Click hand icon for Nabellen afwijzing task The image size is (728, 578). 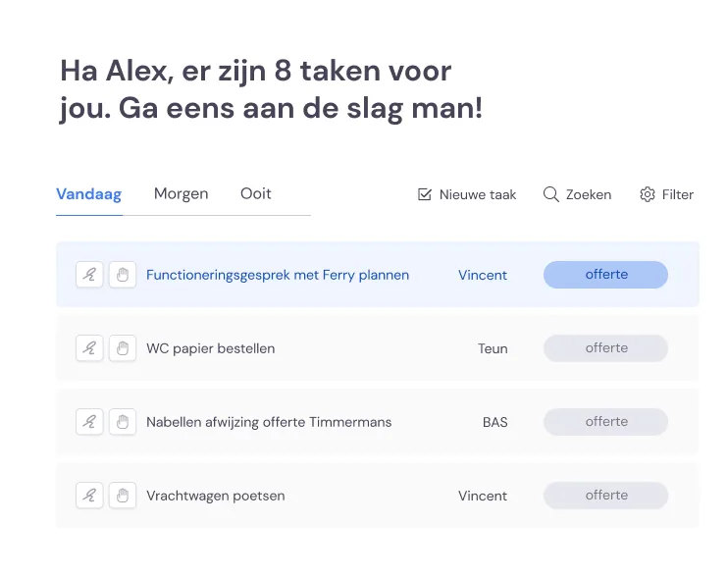(123, 422)
